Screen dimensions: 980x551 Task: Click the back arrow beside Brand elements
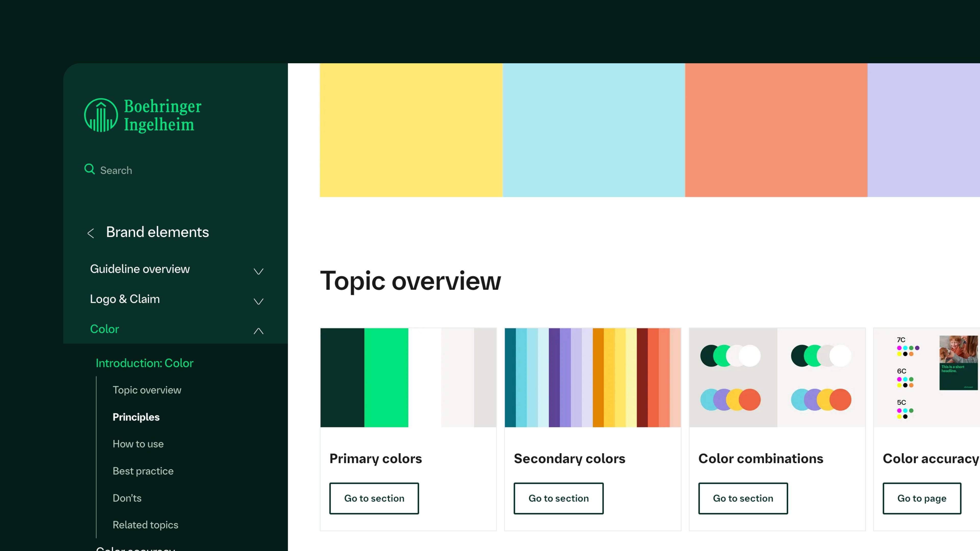pyautogui.click(x=91, y=233)
